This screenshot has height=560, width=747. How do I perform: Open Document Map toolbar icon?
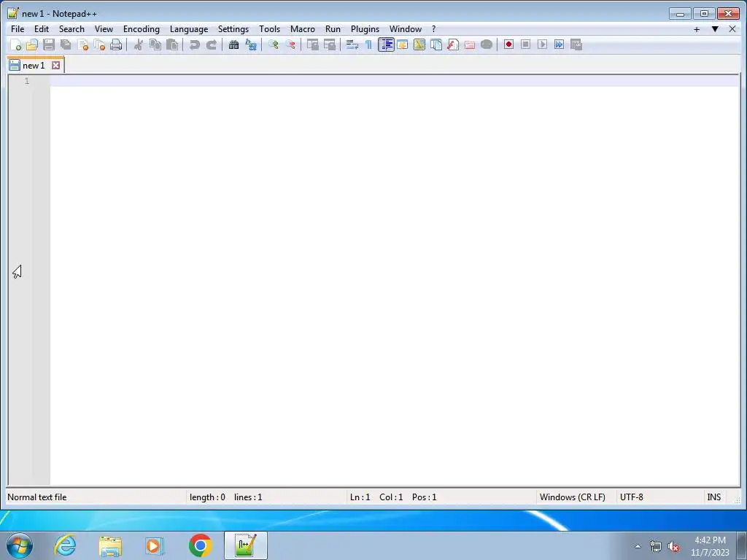419,44
